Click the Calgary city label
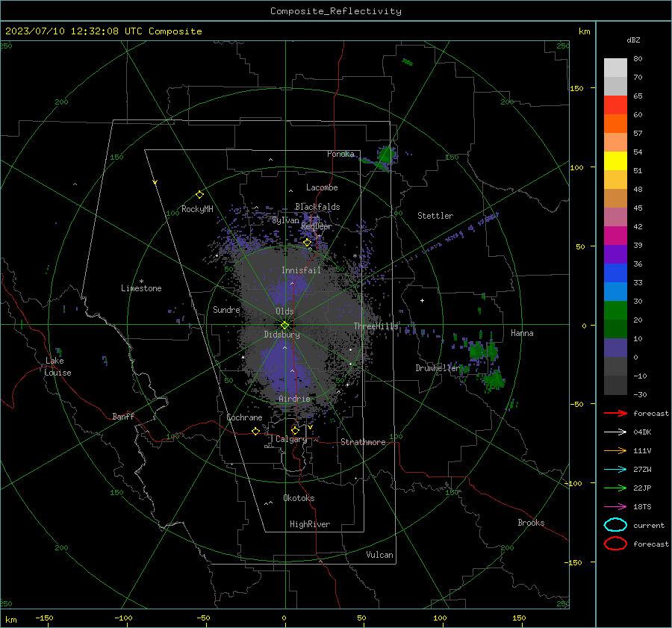The image size is (672, 628). tap(291, 439)
